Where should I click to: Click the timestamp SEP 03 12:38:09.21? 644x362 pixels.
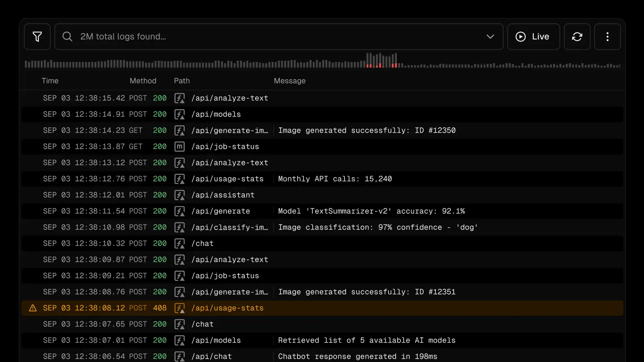tap(84, 276)
